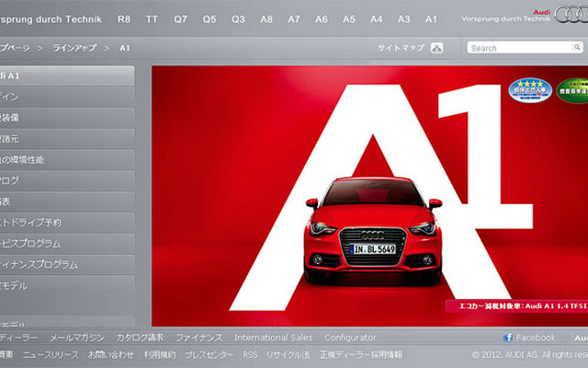The image size is (588, 368).
Task: Open the カタログ請求 footer link
Action: tap(140, 338)
